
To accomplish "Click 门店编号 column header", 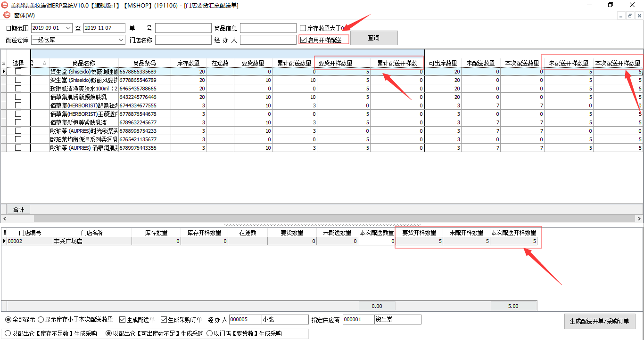I will pos(30,233).
